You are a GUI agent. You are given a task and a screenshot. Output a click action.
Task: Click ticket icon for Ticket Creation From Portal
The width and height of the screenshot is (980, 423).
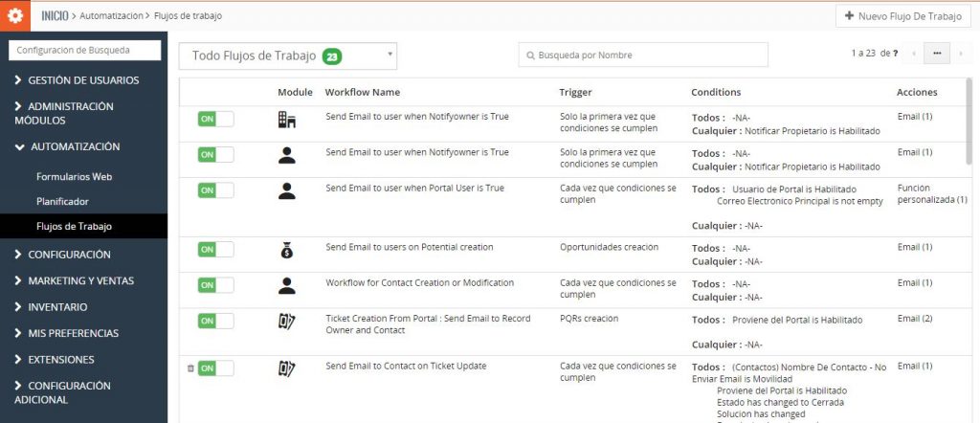pyautogui.click(x=286, y=322)
